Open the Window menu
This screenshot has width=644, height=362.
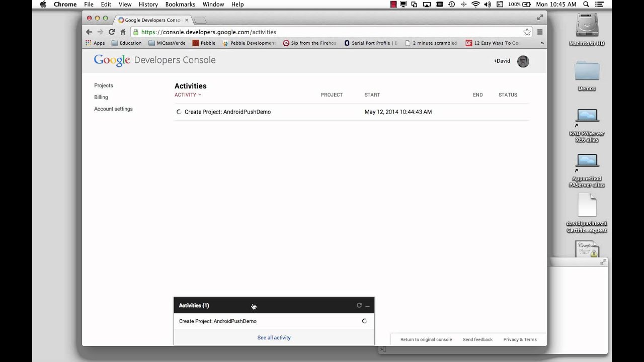pos(213,4)
